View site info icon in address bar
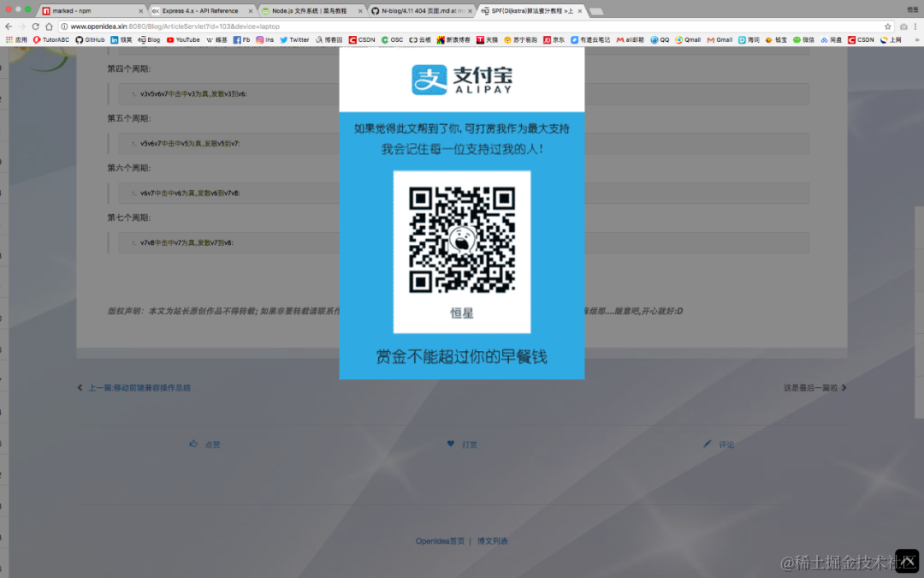924x578 pixels. (x=64, y=27)
